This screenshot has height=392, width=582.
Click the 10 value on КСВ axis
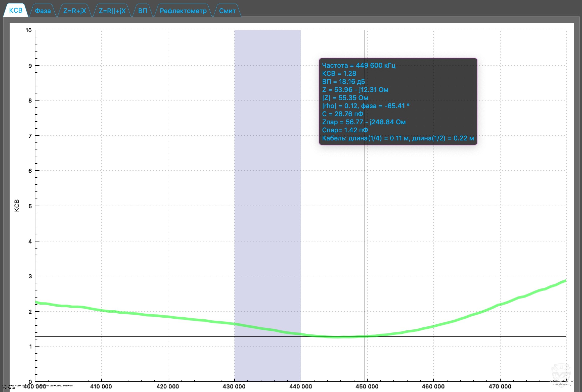coord(29,31)
